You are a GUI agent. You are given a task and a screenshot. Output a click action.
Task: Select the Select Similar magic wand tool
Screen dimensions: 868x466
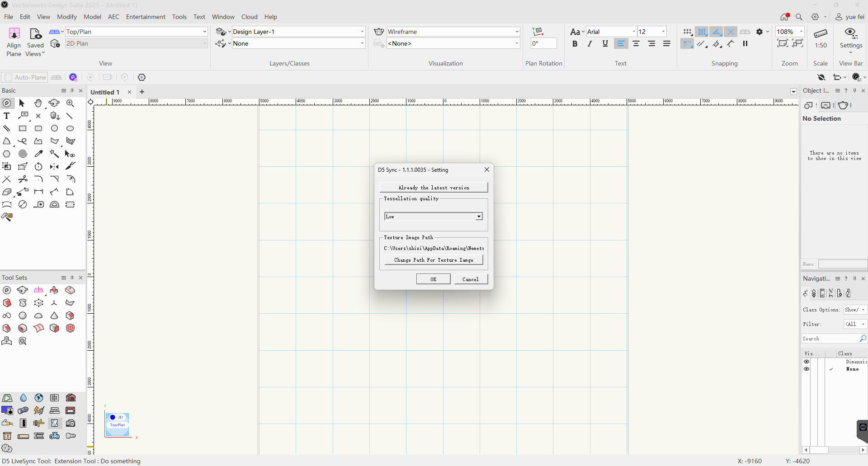(x=54, y=154)
